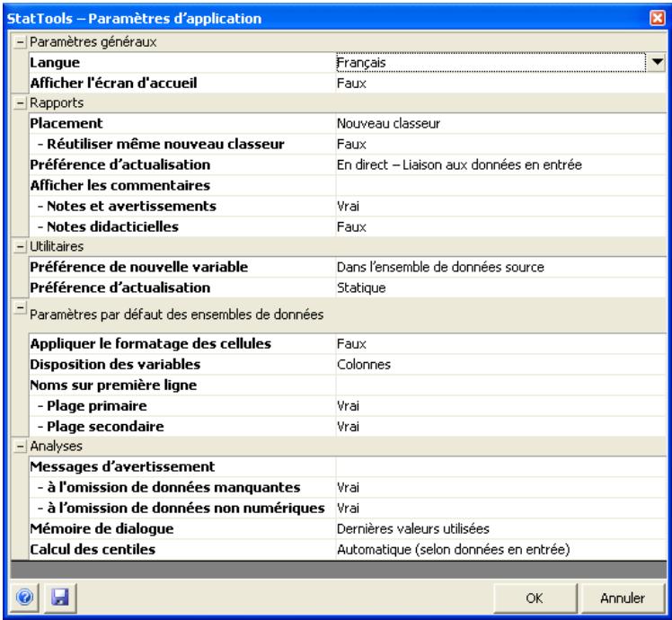Click the Calcul des centiles label
672x620 pixels.
tap(93, 549)
